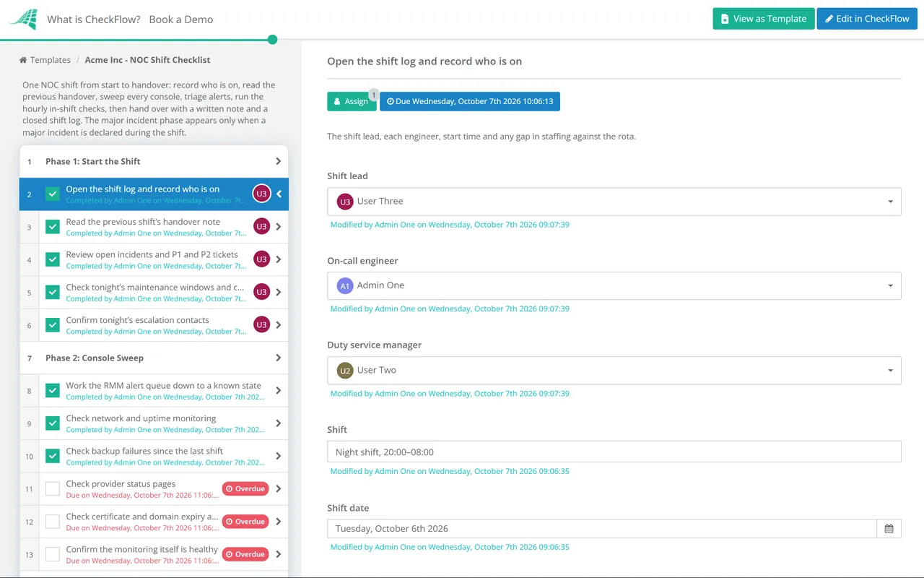
Task: Click the Assign button
Action: pos(352,102)
